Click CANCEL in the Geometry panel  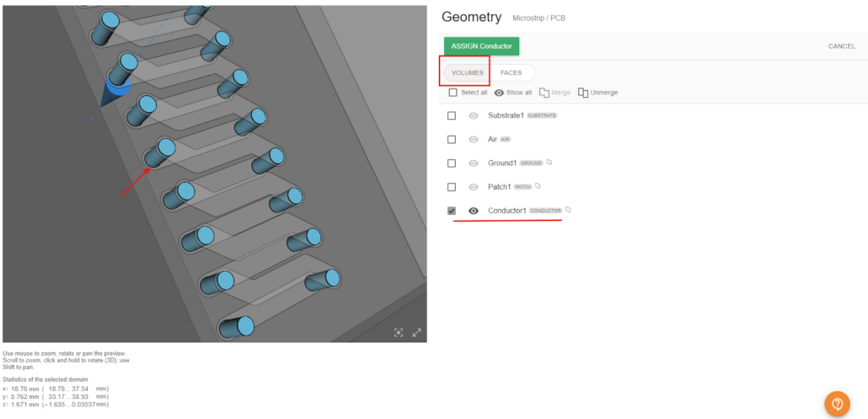click(x=841, y=46)
